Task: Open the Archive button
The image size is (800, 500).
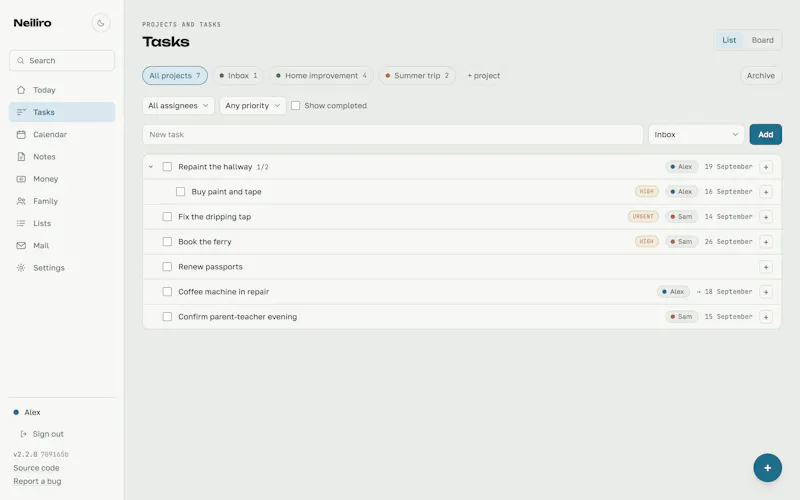Action: (761, 76)
